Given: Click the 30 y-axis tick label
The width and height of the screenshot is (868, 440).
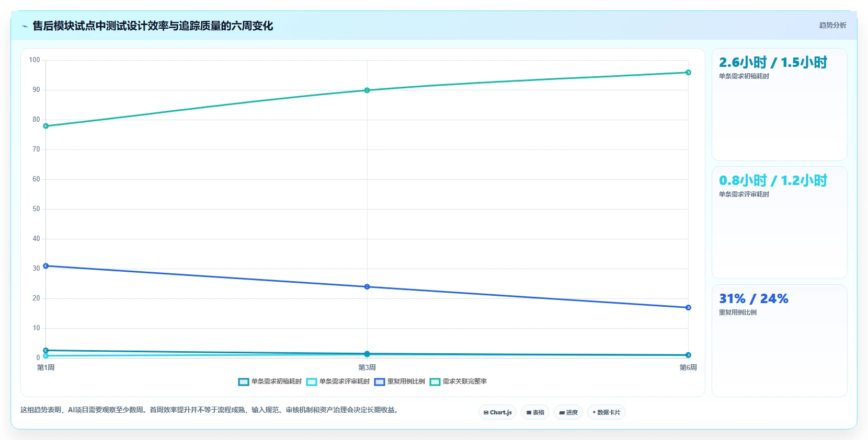Looking at the screenshot, I should click(36, 269).
